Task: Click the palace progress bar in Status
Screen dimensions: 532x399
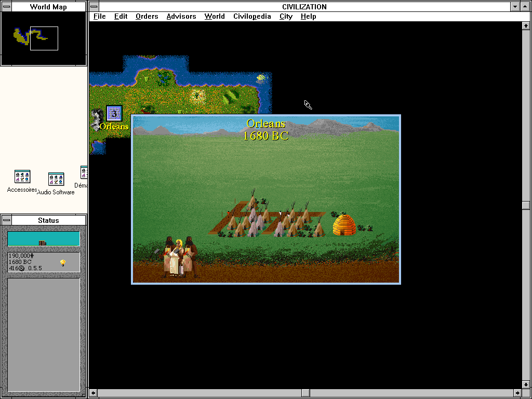Action: [x=44, y=239]
